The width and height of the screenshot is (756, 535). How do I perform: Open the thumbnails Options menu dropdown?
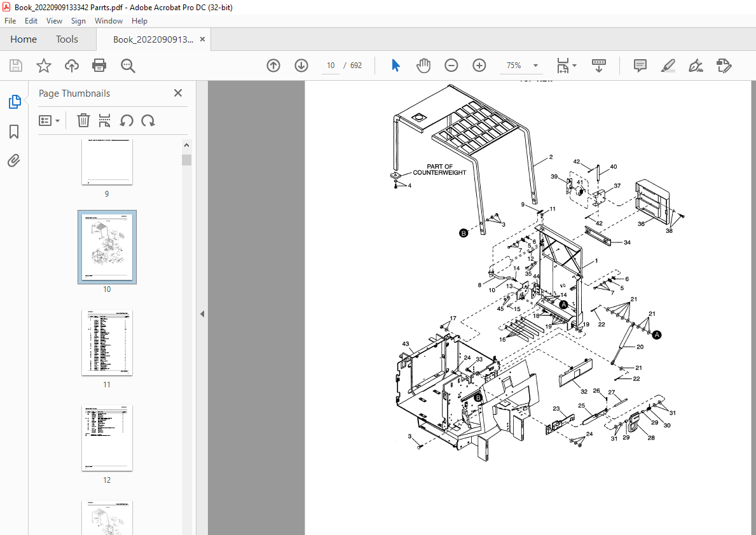[49, 121]
